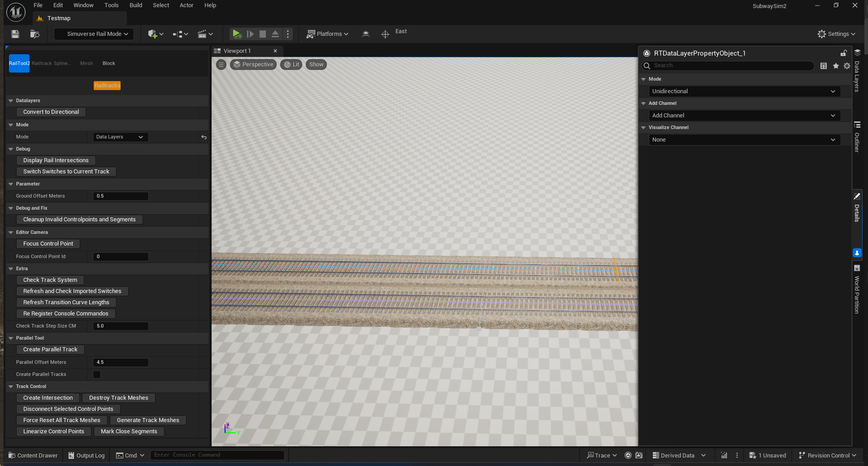Open the Build menu
868x466 pixels.
135,5
